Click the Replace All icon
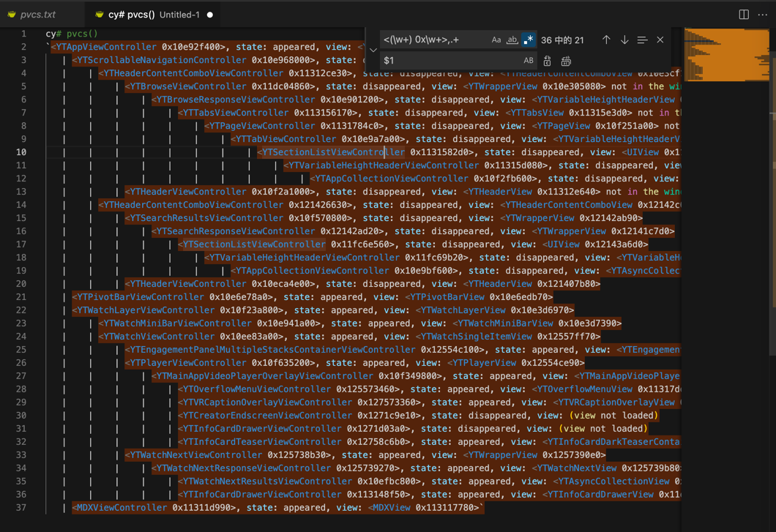The width and height of the screenshot is (776, 532). tap(566, 61)
